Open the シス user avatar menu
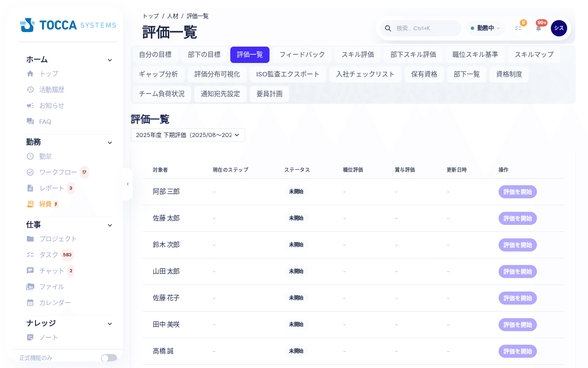Viewport: 588px width, 368px height. click(559, 28)
